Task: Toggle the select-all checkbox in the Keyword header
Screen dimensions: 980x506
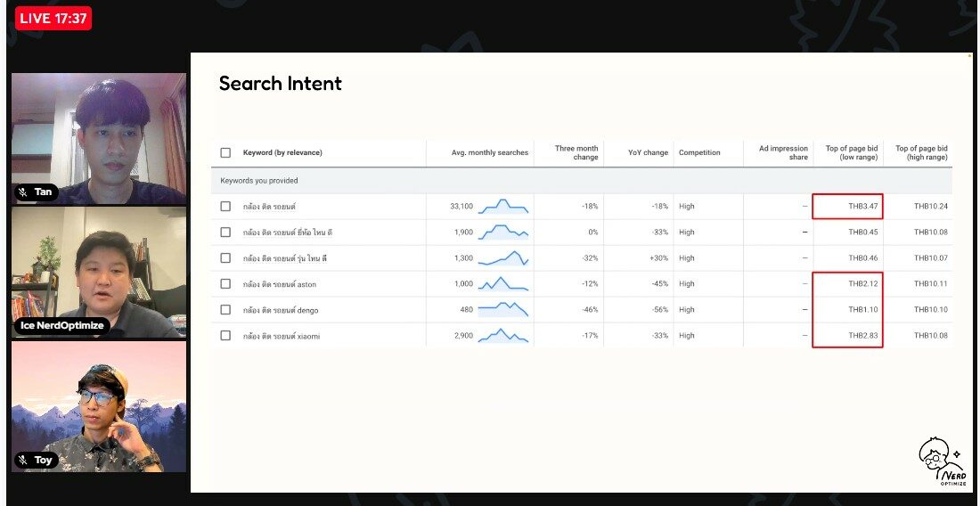Action: pyautogui.click(x=225, y=152)
